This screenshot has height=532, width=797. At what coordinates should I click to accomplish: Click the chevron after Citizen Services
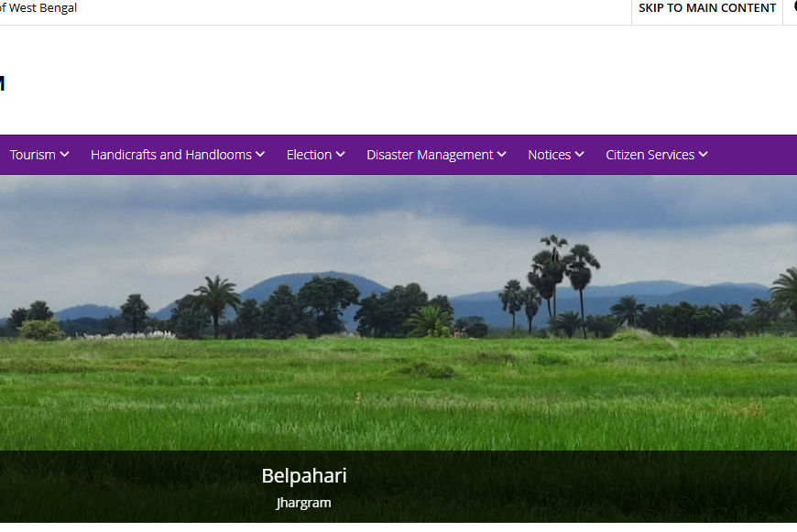point(704,155)
